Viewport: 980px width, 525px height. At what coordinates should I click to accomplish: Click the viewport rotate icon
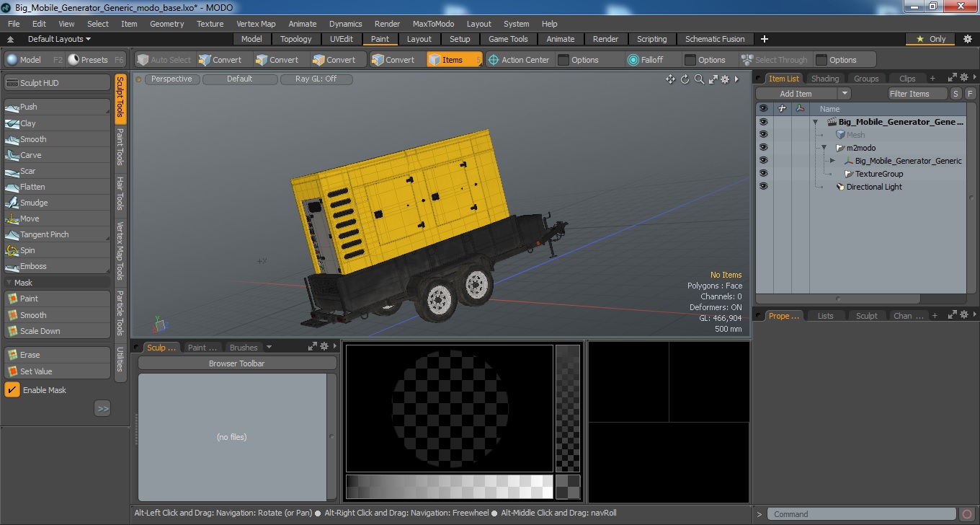click(685, 79)
